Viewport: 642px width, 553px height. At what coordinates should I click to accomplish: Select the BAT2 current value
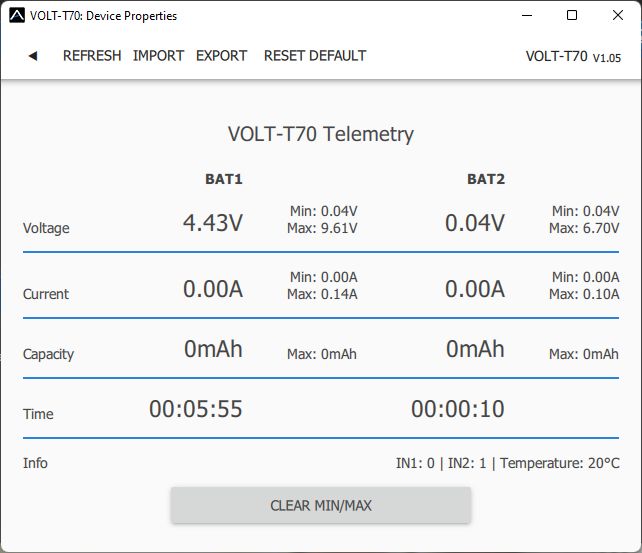click(x=474, y=289)
